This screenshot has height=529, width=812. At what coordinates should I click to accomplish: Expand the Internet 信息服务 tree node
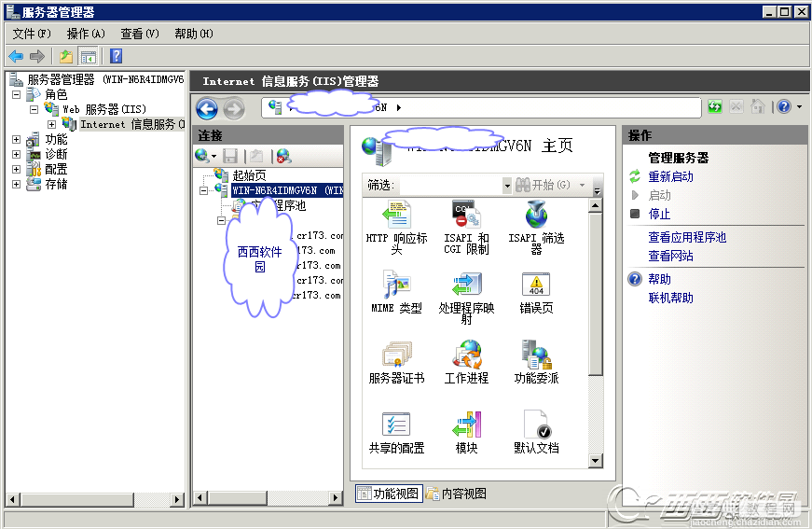pyautogui.click(x=51, y=124)
